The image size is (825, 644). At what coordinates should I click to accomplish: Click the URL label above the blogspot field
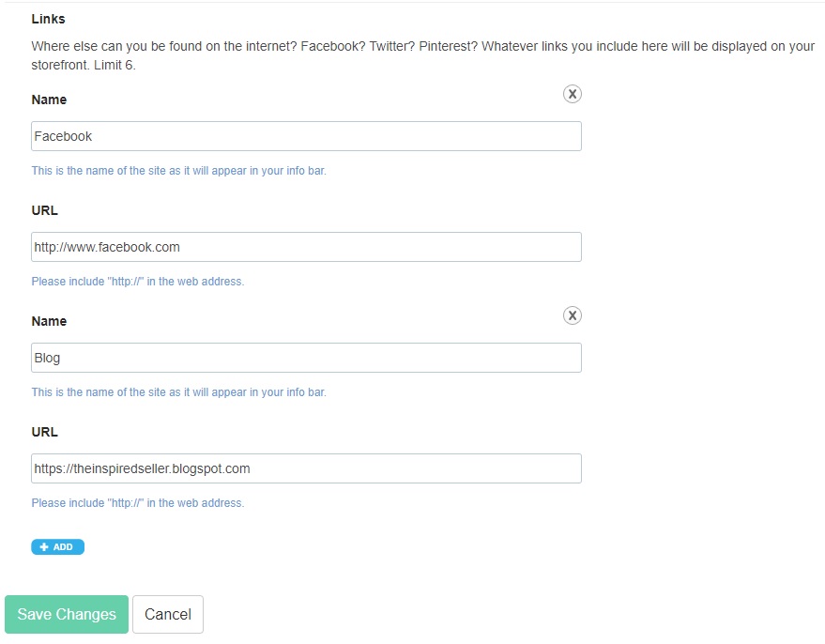point(45,432)
